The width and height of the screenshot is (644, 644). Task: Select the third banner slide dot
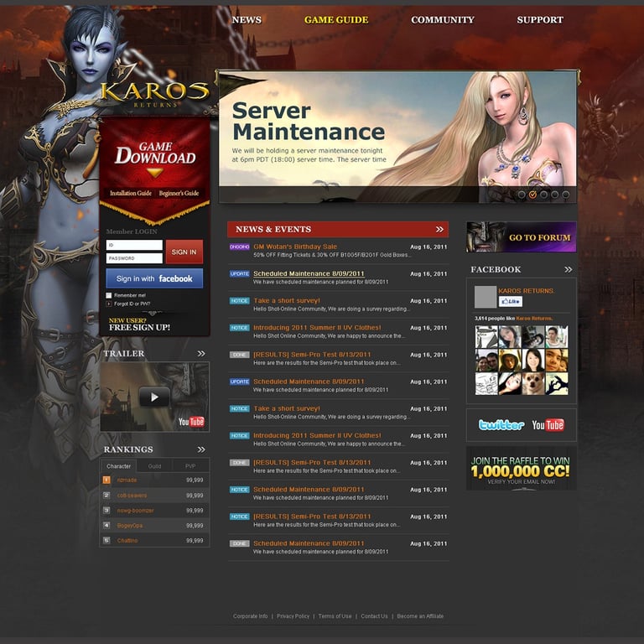coord(543,195)
